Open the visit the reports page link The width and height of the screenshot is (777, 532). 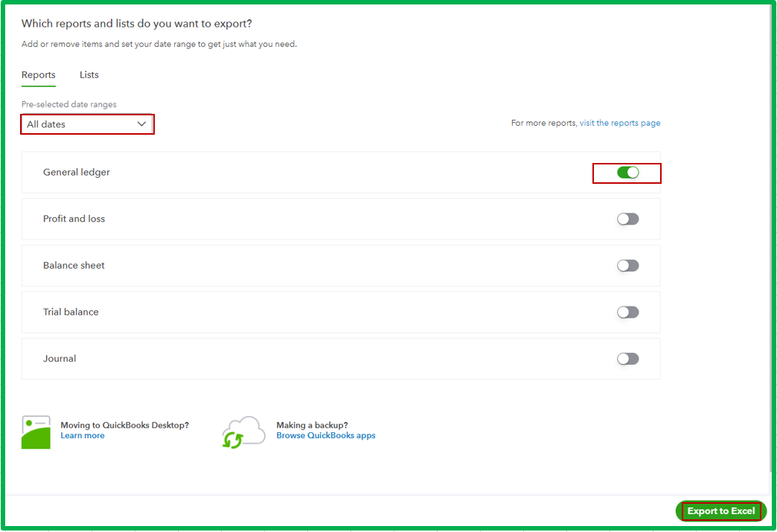point(620,123)
